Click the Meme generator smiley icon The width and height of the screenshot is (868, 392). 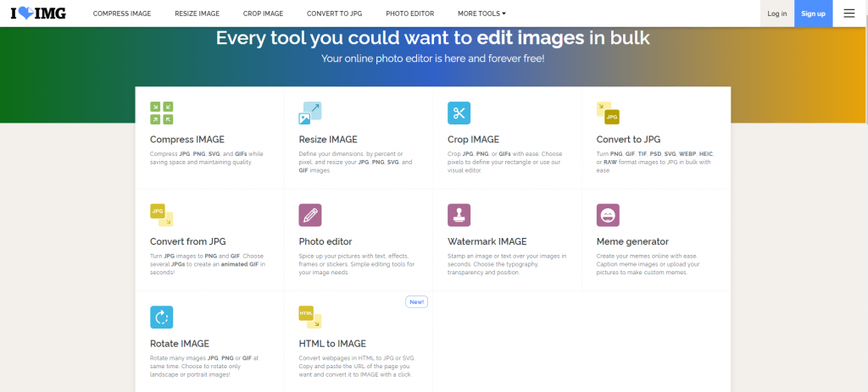tap(608, 215)
